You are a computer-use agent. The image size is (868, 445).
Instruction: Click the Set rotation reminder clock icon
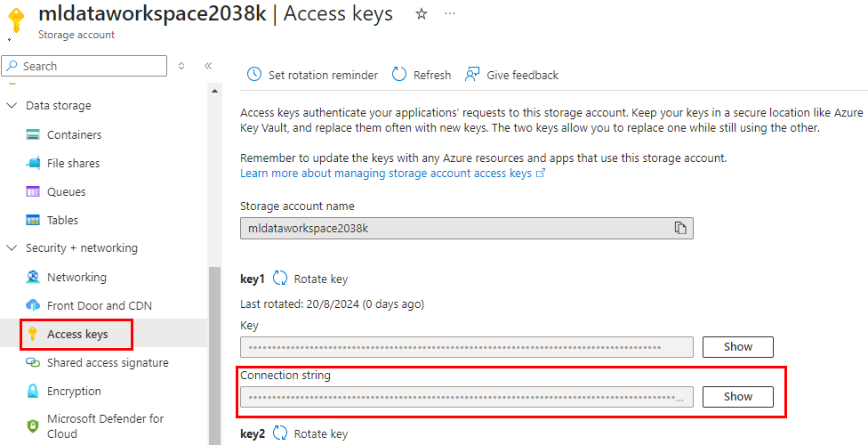point(254,75)
